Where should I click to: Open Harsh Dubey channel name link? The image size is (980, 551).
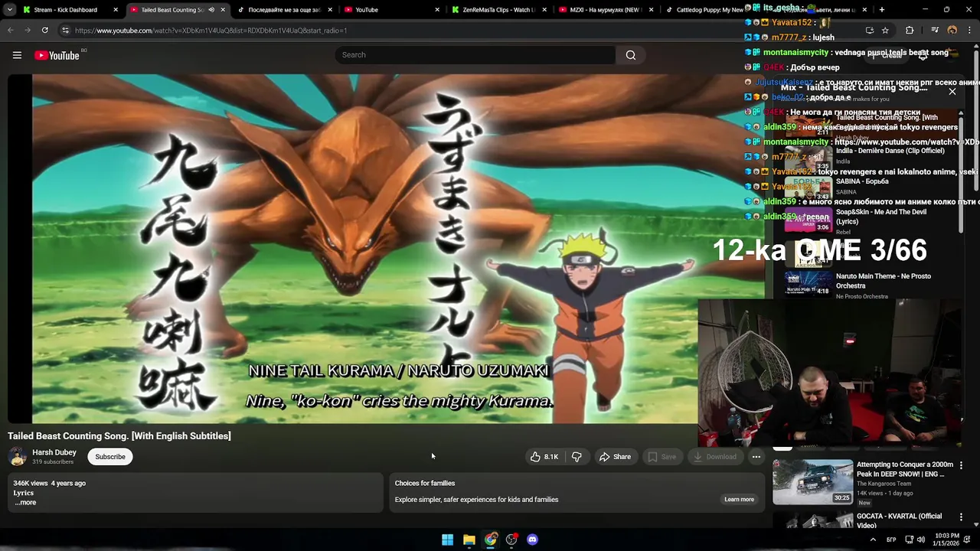54,452
